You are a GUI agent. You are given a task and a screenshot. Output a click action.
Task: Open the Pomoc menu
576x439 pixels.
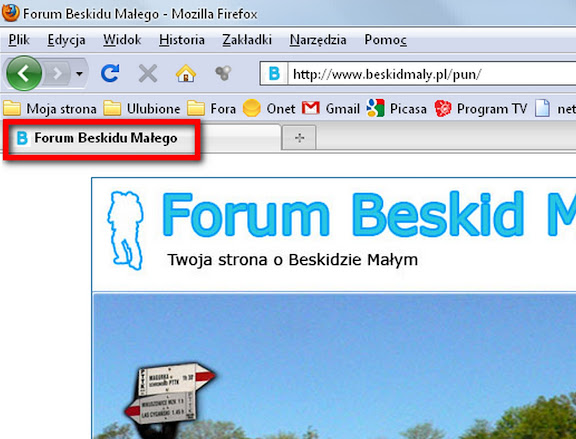coord(385,40)
